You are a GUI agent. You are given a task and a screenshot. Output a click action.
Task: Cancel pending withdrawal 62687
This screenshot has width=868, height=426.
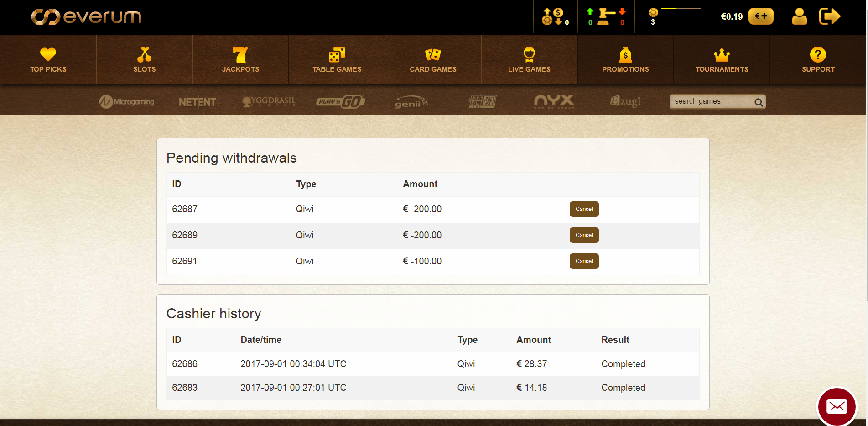(584, 209)
